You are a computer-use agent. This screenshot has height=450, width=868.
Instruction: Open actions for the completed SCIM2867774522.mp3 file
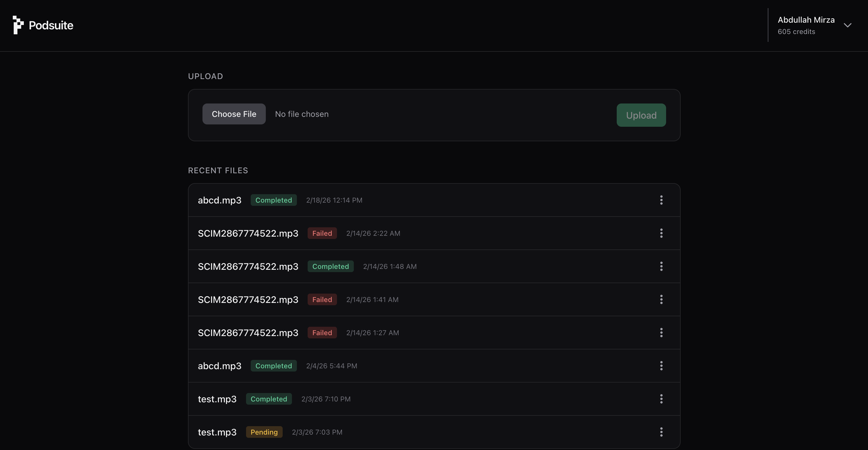(x=661, y=266)
